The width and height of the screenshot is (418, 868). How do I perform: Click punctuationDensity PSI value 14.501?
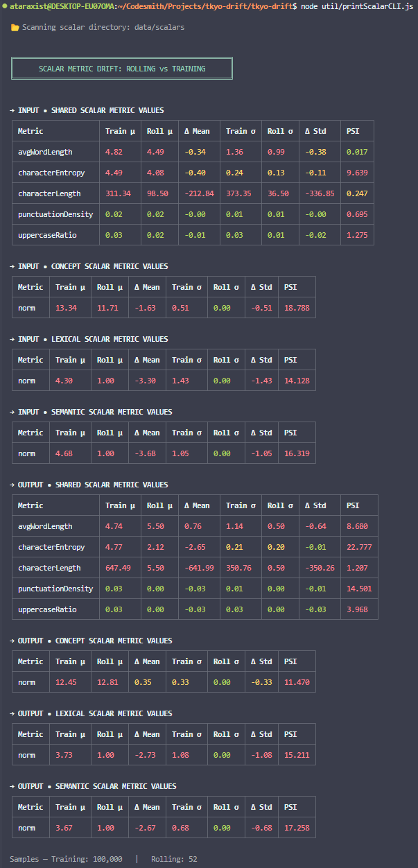point(359,589)
